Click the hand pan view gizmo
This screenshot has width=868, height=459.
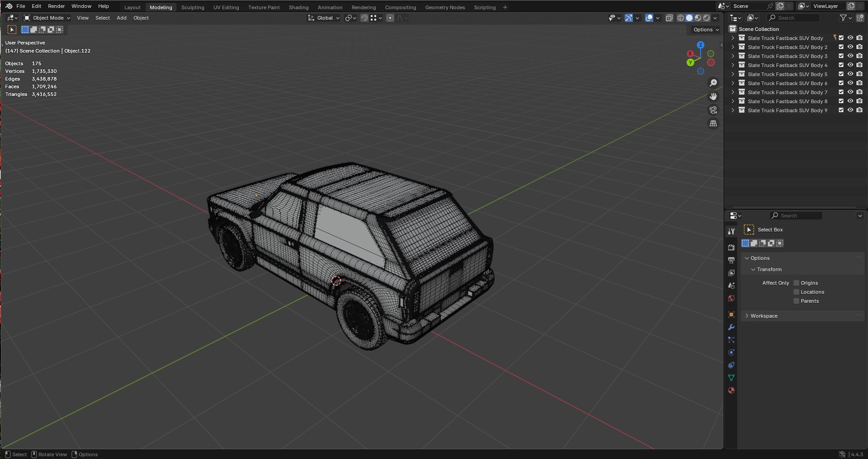click(713, 97)
